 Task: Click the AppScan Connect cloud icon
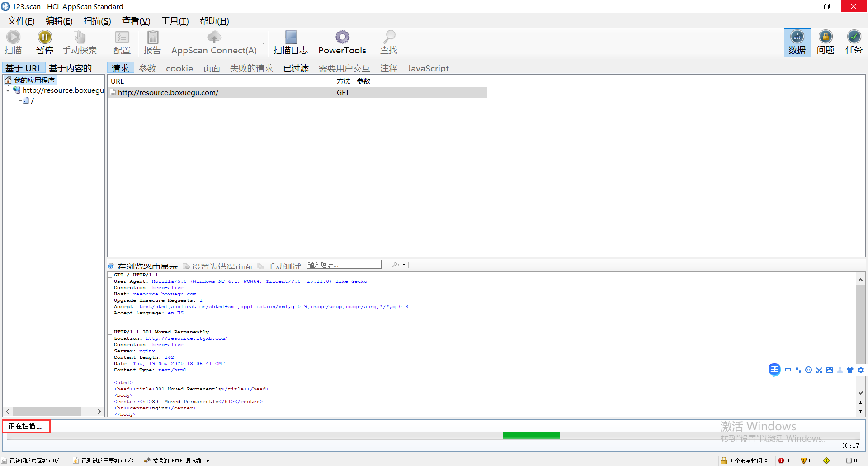coord(214,37)
